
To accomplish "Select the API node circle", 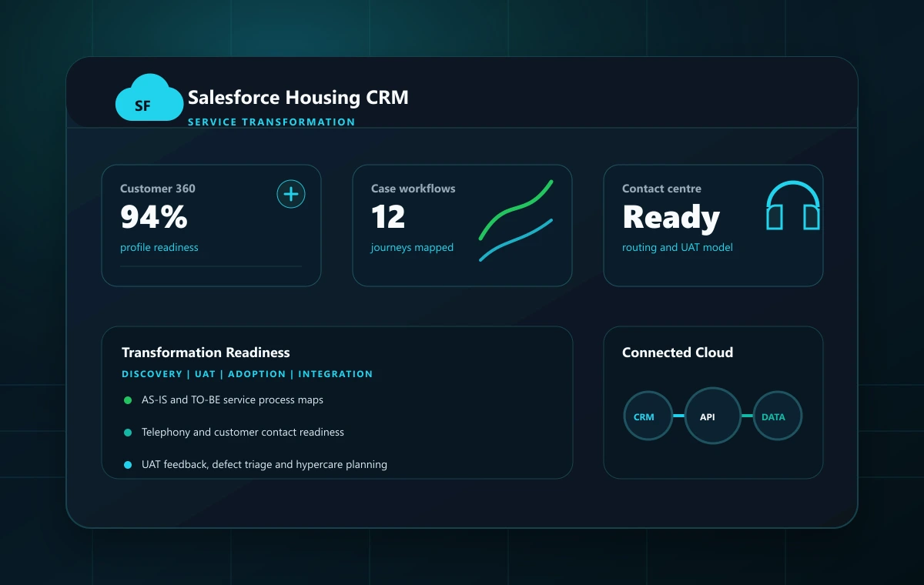I will pos(713,416).
